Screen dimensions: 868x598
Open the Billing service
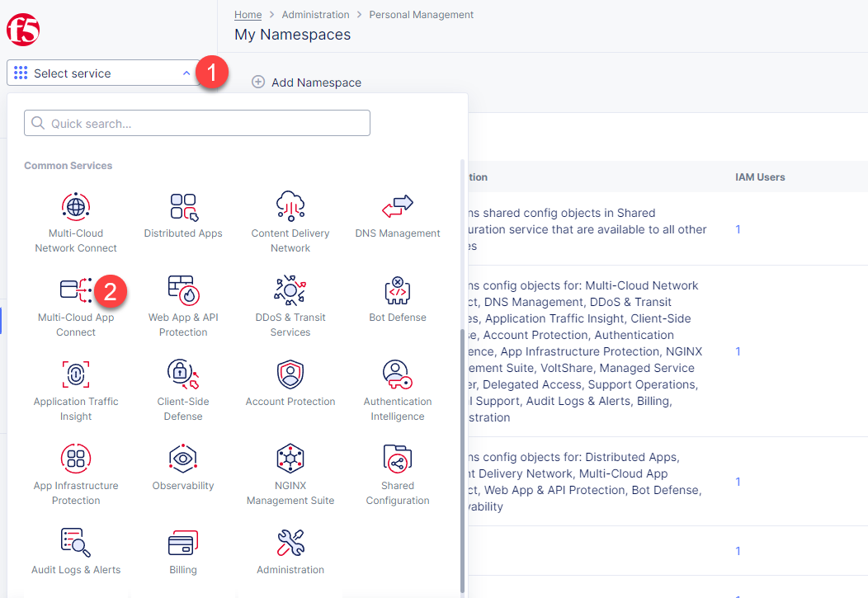pyautogui.click(x=183, y=552)
